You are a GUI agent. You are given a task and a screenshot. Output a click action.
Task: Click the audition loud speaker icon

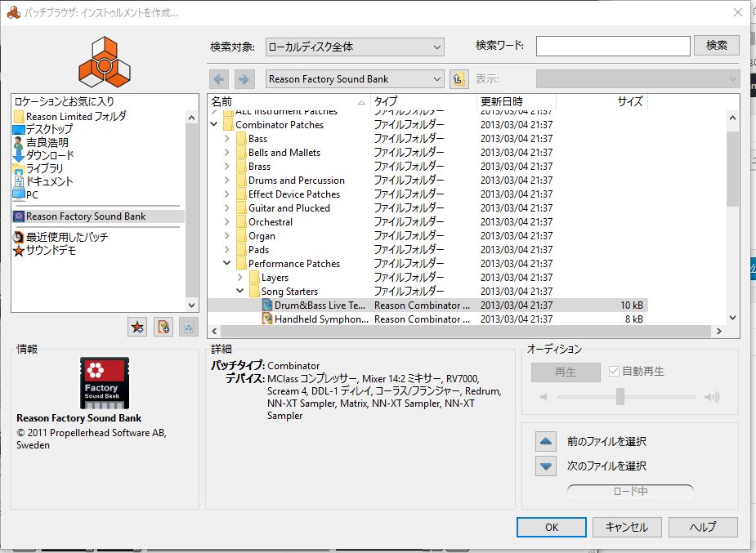pos(712,397)
